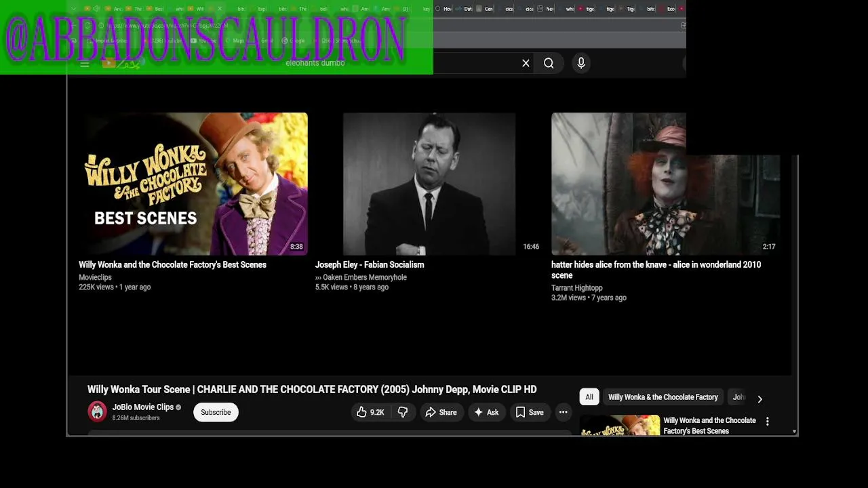The width and height of the screenshot is (868, 488).
Task: Subscribe to JoBlo Movie Clips
Action: [216, 412]
